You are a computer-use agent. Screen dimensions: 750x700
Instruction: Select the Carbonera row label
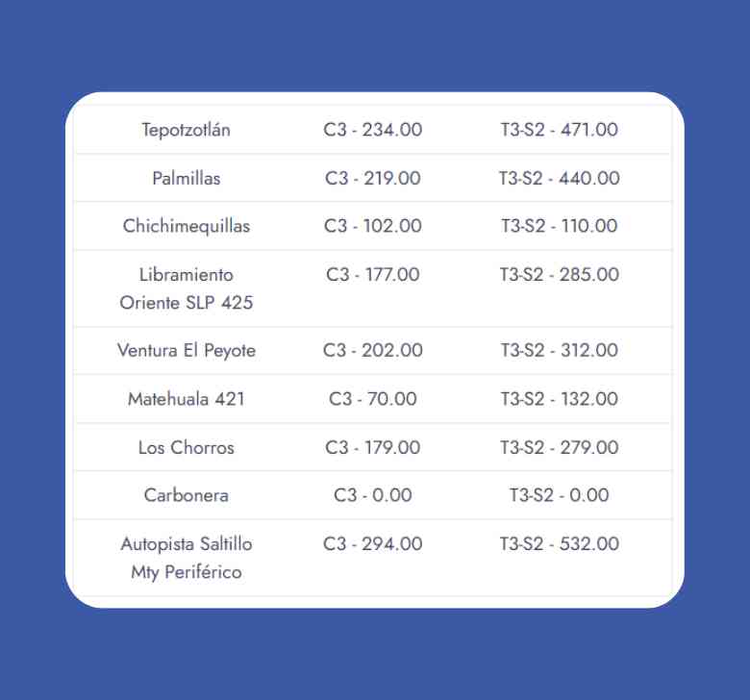[x=186, y=495]
